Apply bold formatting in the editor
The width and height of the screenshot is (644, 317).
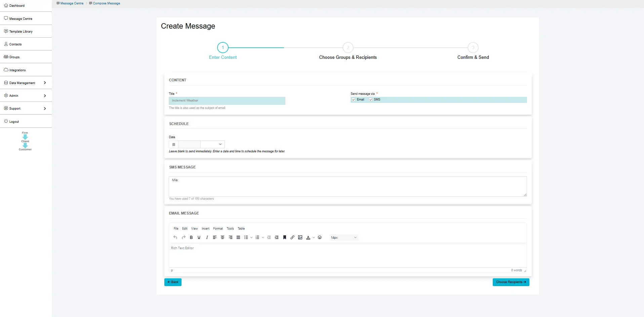(x=191, y=237)
